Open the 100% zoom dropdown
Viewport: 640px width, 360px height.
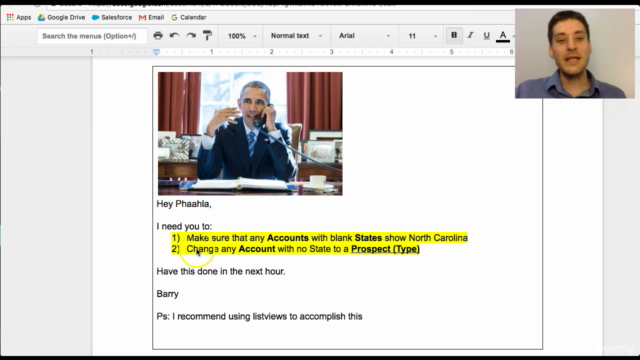tap(242, 36)
